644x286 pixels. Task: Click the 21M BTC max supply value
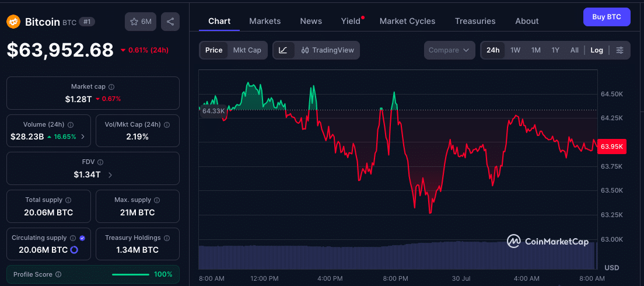pyautogui.click(x=137, y=212)
